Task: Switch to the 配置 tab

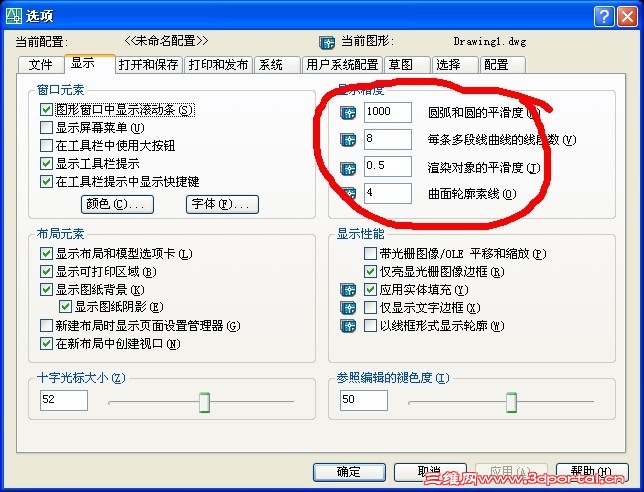Action: point(502,64)
